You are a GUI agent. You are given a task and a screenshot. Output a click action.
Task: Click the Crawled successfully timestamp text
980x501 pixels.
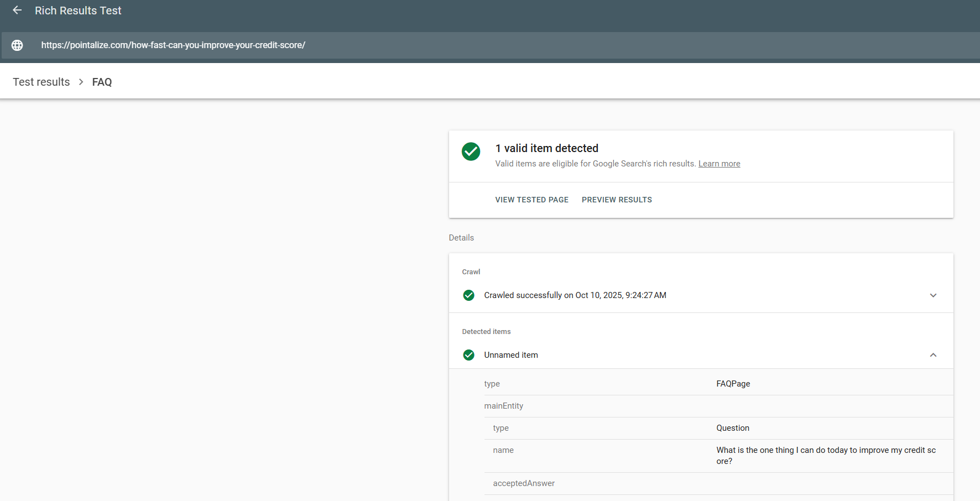(575, 295)
